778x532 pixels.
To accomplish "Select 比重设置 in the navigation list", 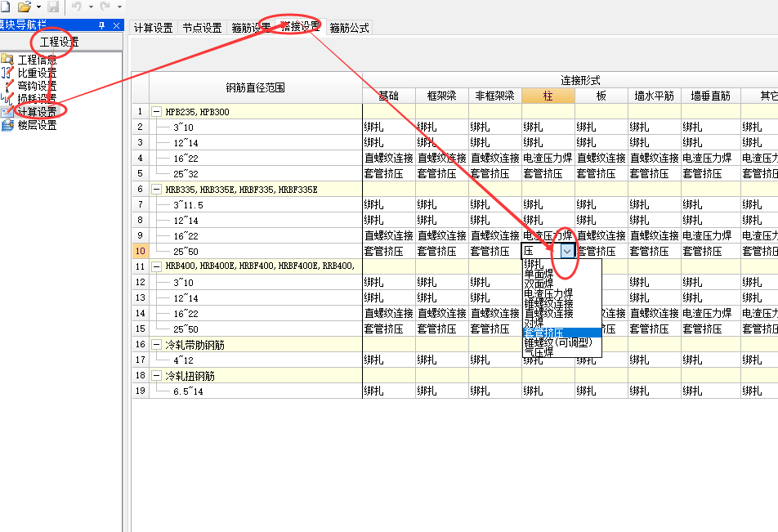I will click(x=38, y=73).
